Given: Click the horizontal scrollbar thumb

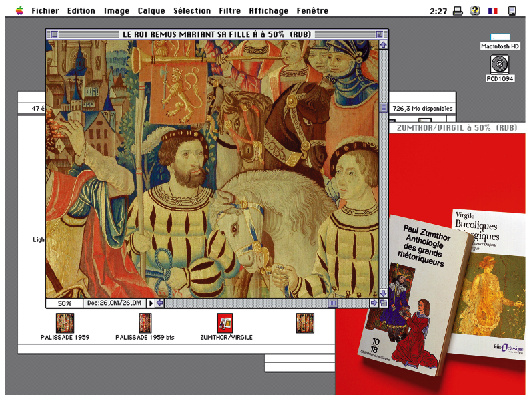Looking at the screenshot, I should (x=333, y=303).
